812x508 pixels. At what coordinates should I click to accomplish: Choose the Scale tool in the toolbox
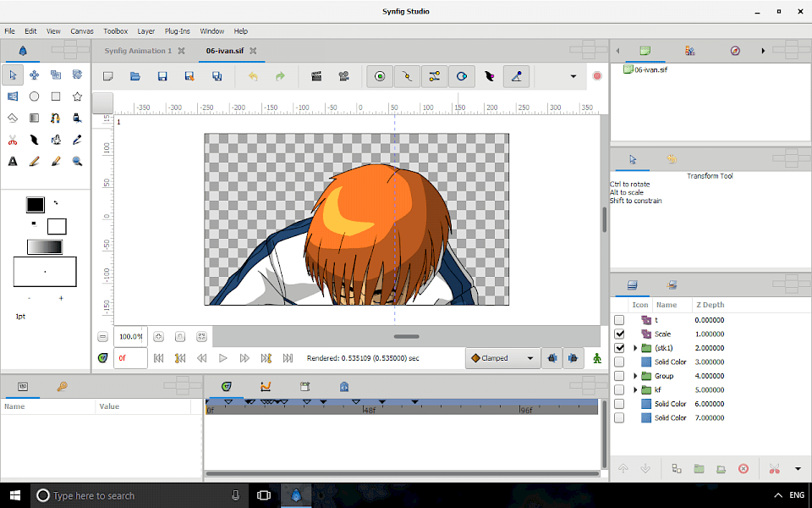click(x=56, y=75)
